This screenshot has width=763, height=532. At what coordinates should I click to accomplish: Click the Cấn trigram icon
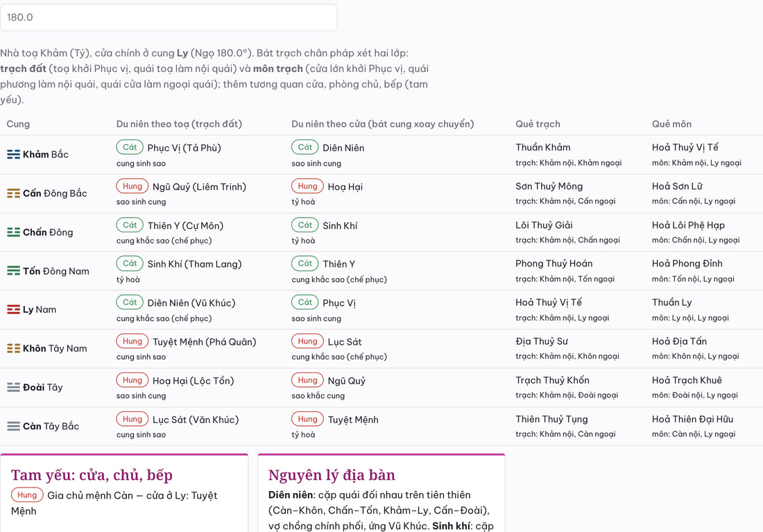14,194
